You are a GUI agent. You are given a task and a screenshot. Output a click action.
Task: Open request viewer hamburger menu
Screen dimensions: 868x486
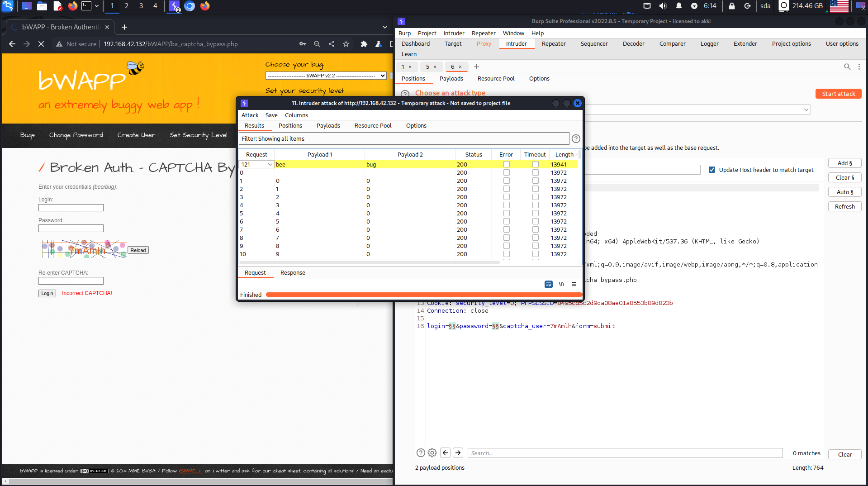[574, 284]
